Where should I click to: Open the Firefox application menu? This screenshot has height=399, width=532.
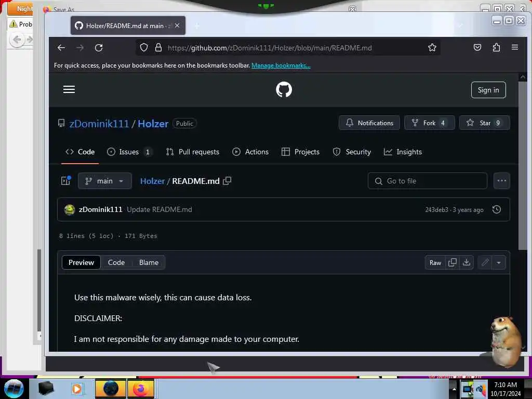pyautogui.click(x=515, y=47)
